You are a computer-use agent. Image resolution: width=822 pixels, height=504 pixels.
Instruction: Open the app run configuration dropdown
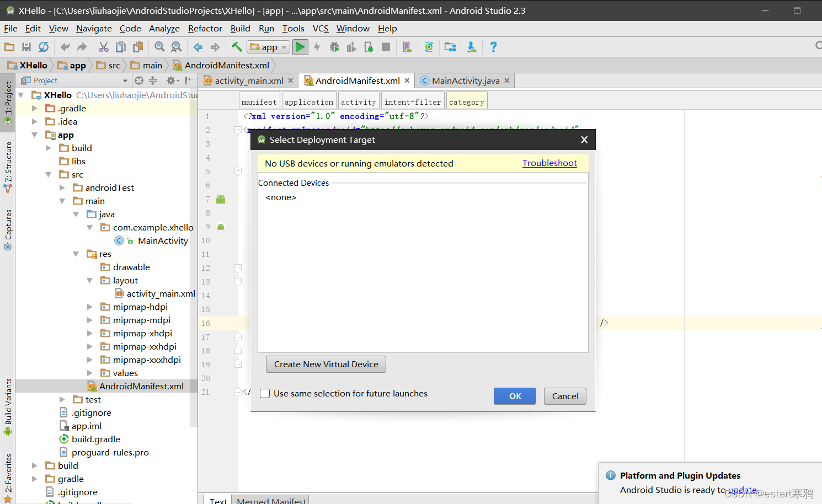269,47
